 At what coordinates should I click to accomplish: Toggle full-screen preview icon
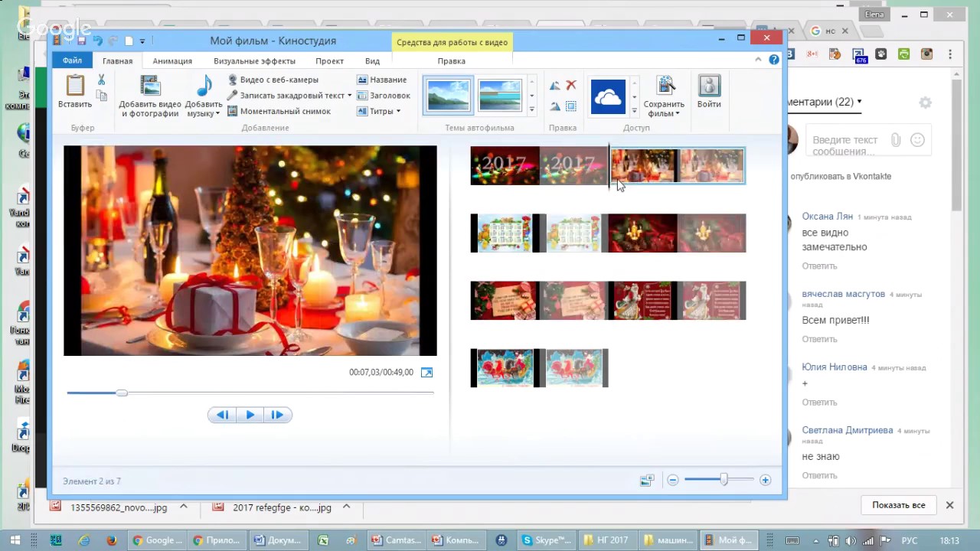(x=426, y=373)
